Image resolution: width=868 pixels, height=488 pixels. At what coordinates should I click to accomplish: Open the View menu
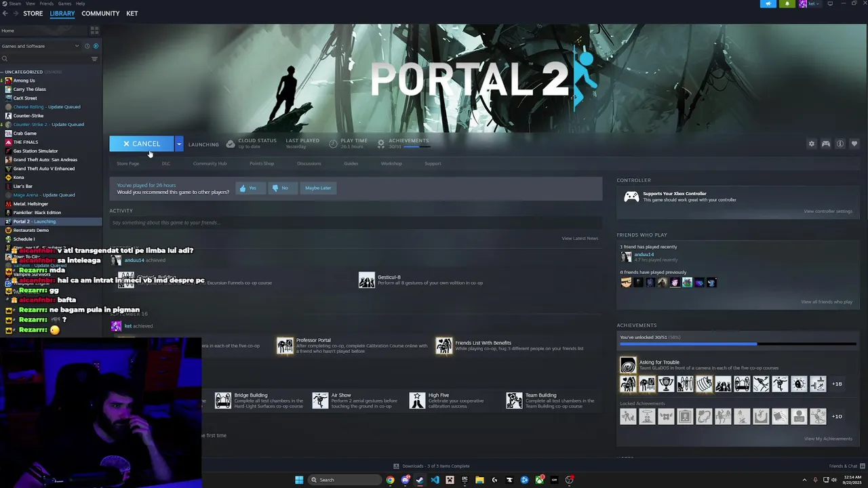coord(31,3)
